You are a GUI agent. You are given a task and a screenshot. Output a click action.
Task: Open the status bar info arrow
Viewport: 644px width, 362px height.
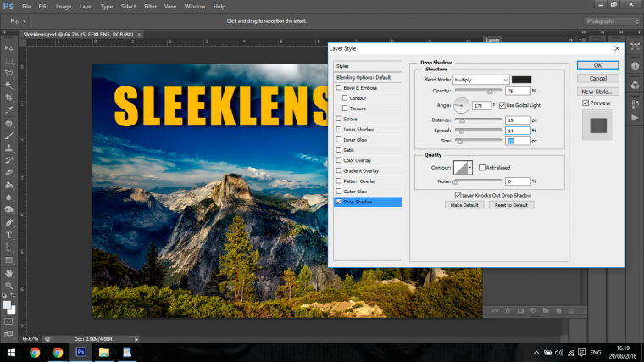[x=136, y=339]
